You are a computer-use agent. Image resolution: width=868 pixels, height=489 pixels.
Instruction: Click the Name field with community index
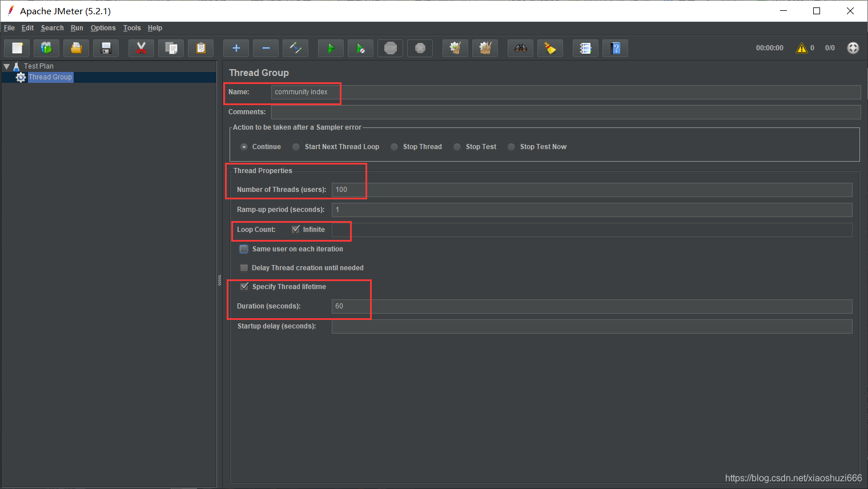(x=565, y=92)
